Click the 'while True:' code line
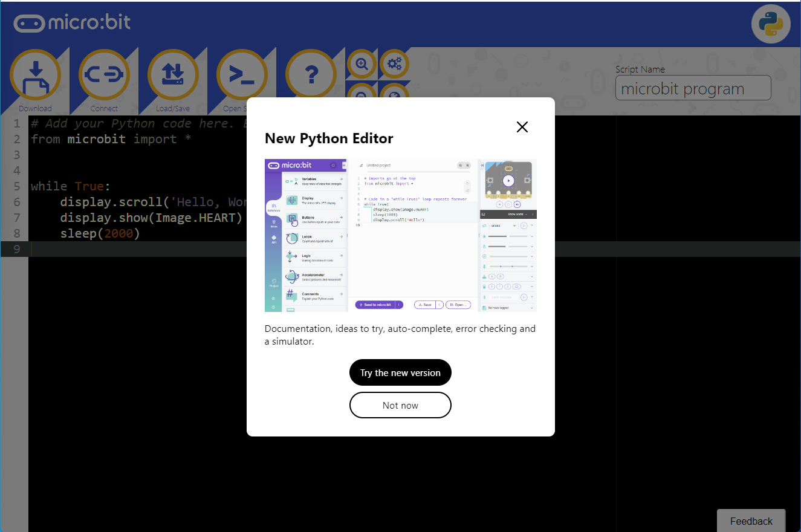The image size is (801, 532). pyautogui.click(x=71, y=186)
